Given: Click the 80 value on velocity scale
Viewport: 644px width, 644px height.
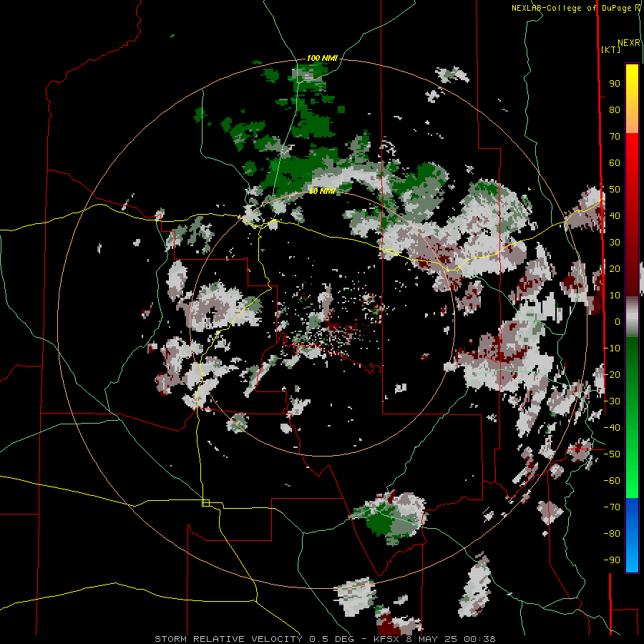Looking at the screenshot, I should 615,109.
